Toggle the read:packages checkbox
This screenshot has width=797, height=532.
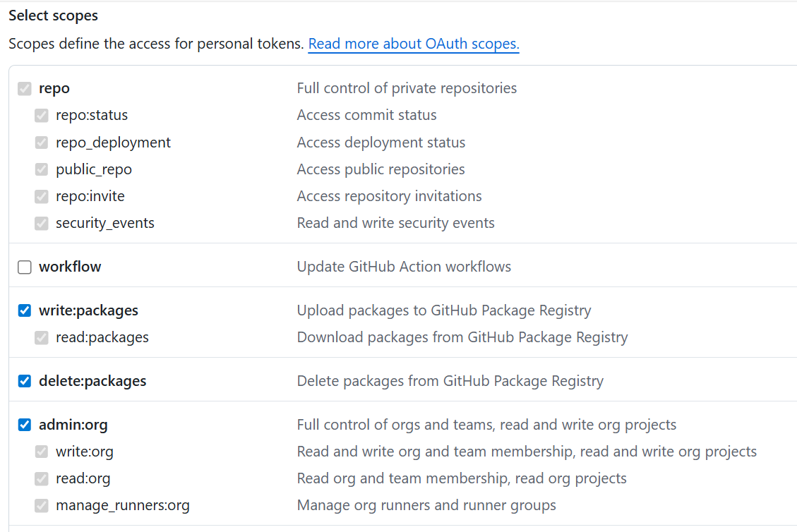[x=42, y=337]
